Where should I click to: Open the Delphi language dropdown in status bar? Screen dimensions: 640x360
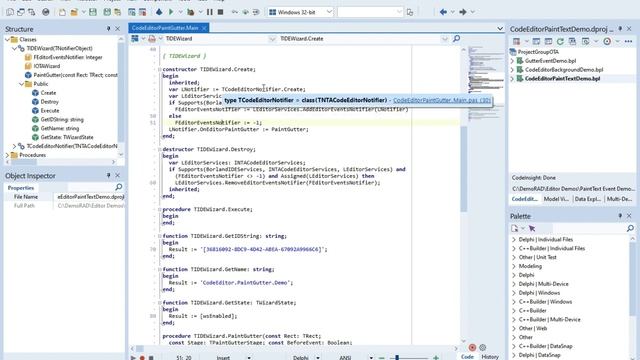coord(318,358)
